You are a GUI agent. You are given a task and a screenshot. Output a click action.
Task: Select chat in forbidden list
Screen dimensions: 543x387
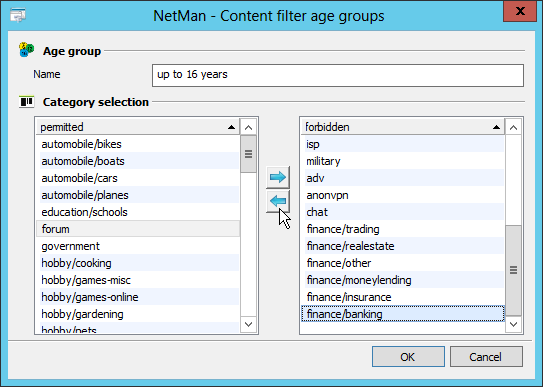pyautogui.click(x=403, y=212)
